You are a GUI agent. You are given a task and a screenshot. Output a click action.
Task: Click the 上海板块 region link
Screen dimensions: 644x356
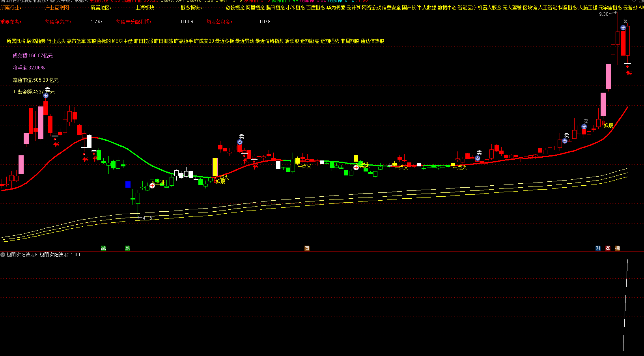click(x=145, y=7)
